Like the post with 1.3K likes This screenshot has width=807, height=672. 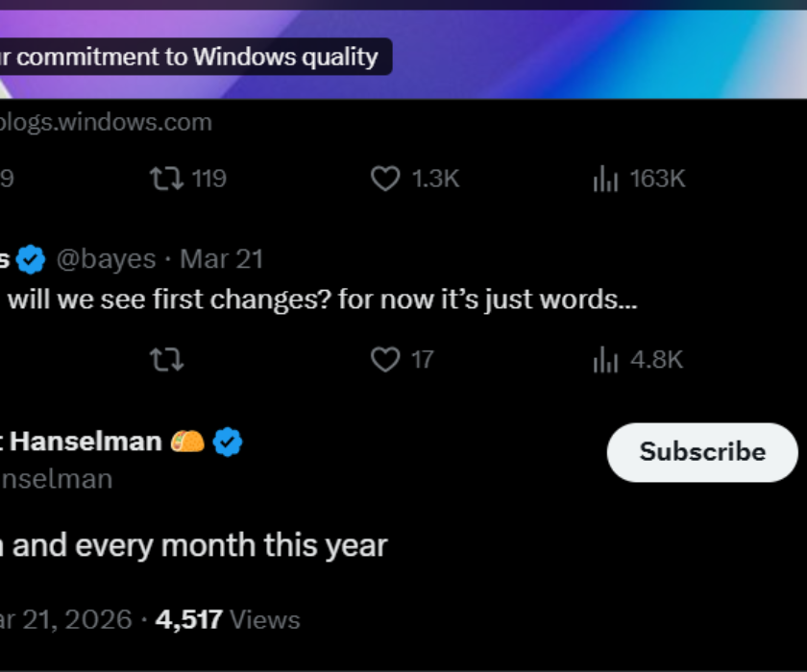385,178
